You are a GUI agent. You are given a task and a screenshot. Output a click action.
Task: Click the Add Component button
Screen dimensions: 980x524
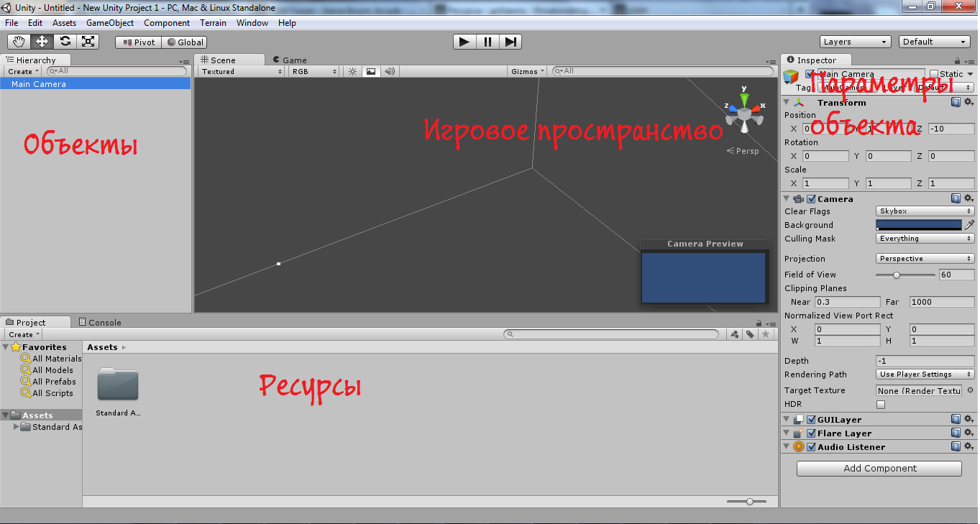(x=879, y=469)
